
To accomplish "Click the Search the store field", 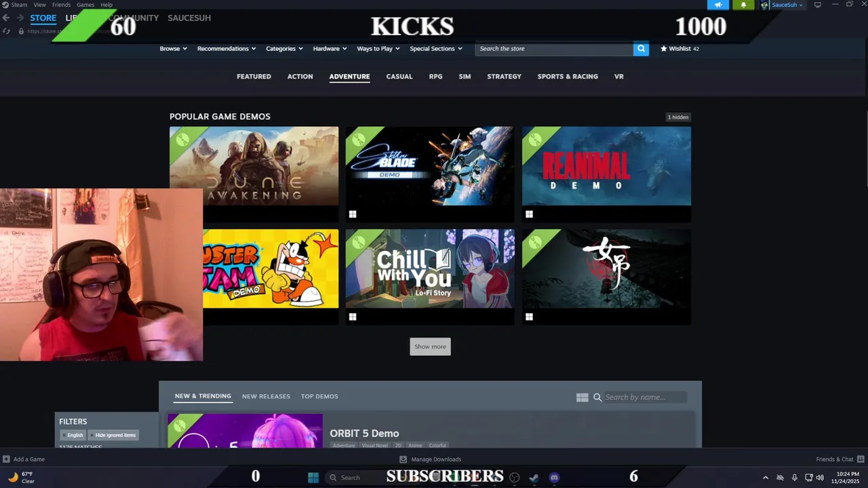I will coord(554,49).
